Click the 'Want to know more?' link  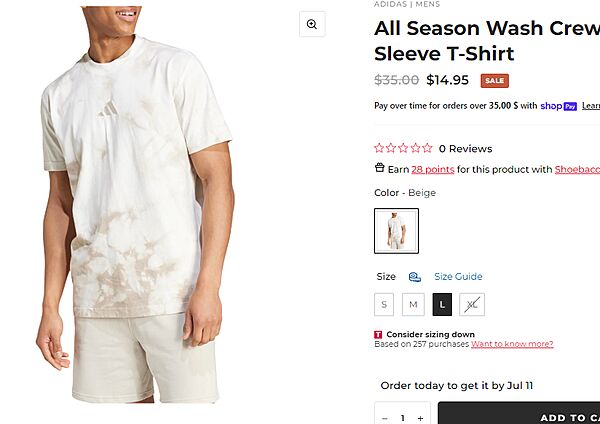pyautogui.click(x=512, y=344)
